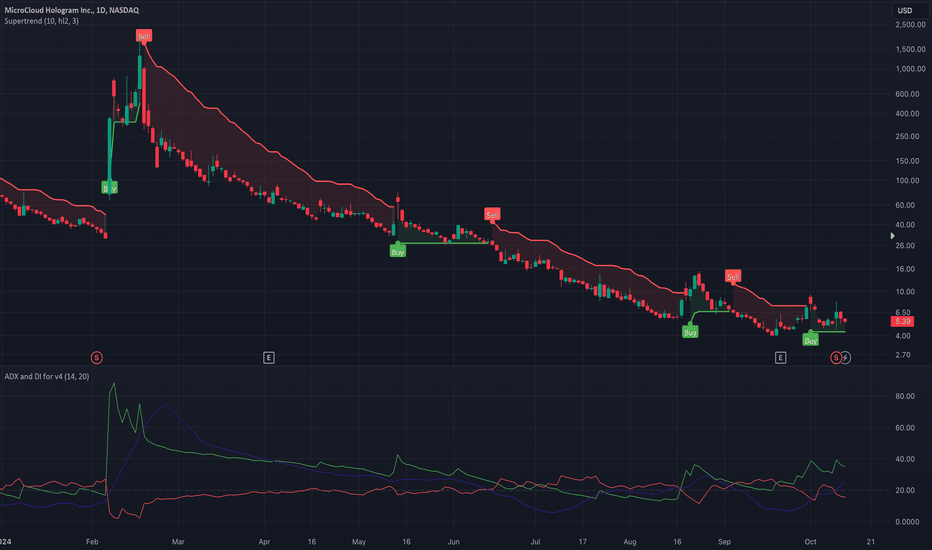The height and width of the screenshot is (550, 932).
Task: Click the Sep date label on time axis
Action: coord(724,542)
